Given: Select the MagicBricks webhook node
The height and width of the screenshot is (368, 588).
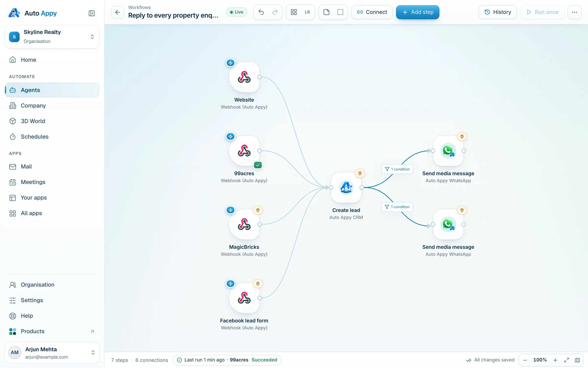Looking at the screenshot, I should (x=244, y=224).
